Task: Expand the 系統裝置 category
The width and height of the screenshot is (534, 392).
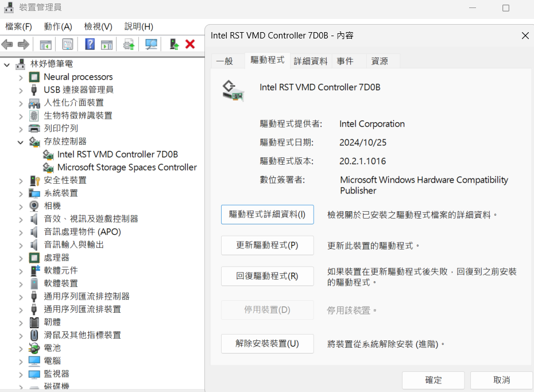Action: [x=21, y=195]
